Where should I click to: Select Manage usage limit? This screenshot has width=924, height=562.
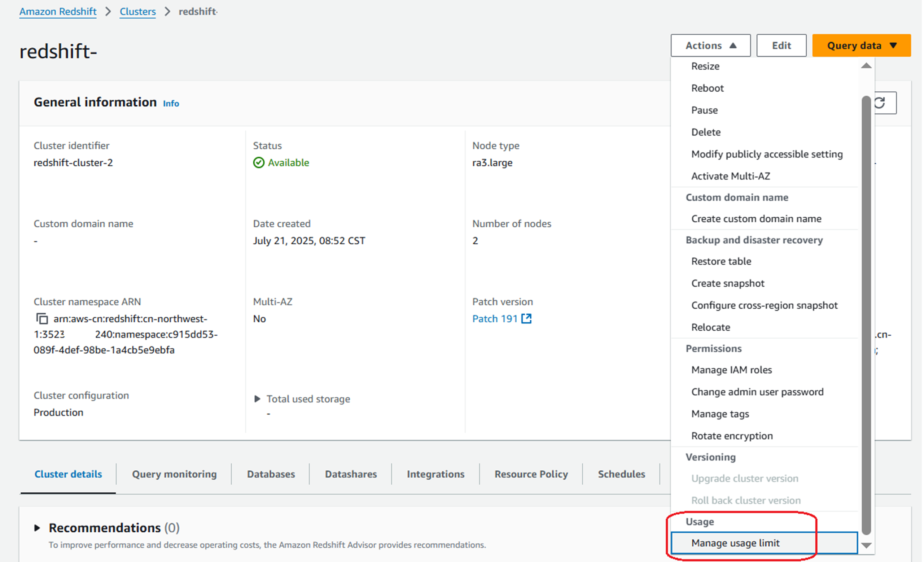tap(735, 543)
